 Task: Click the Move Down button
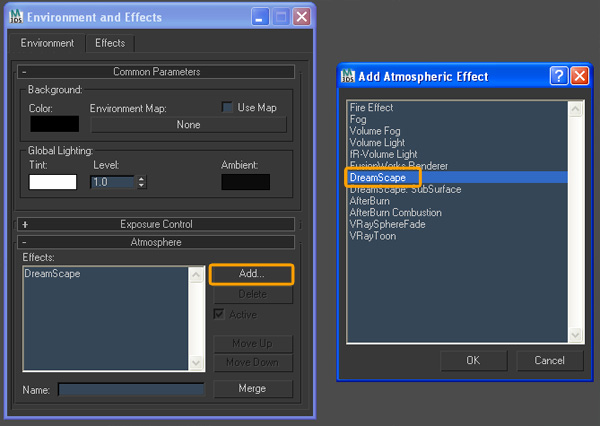(253, 362)
